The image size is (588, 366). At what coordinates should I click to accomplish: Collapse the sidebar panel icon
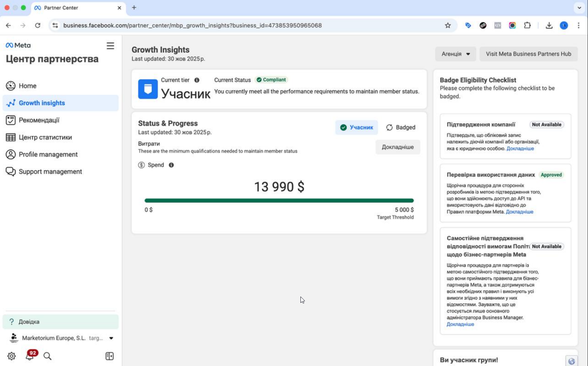110,356
